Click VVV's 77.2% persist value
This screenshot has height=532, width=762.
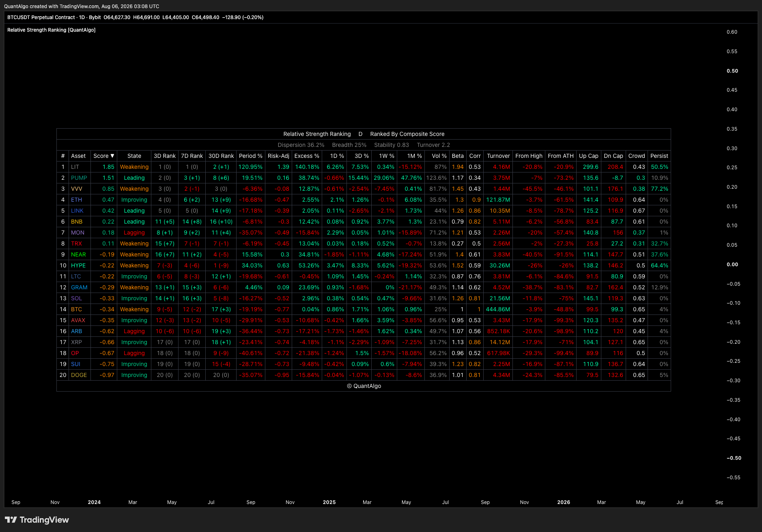(x=659, y=189)
